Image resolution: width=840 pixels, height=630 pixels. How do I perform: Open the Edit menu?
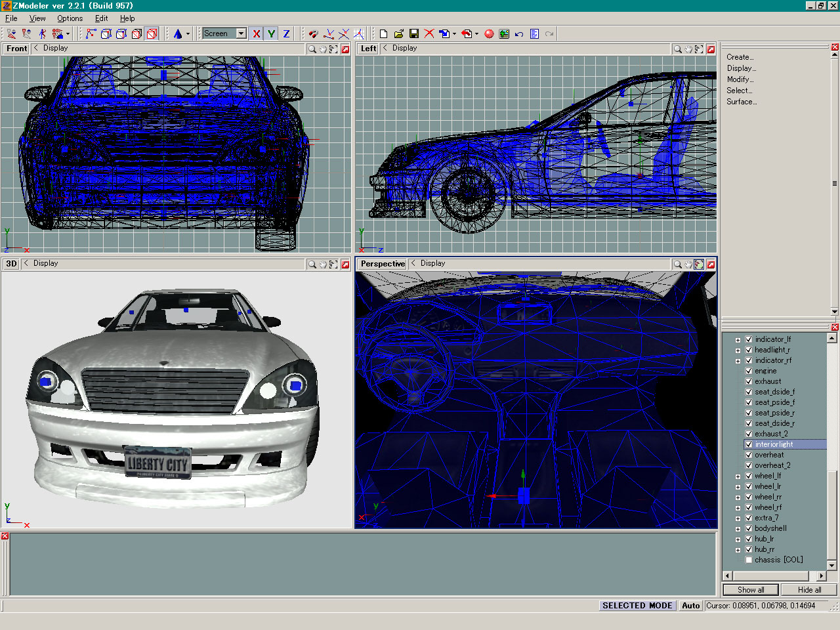click(101, 18)
